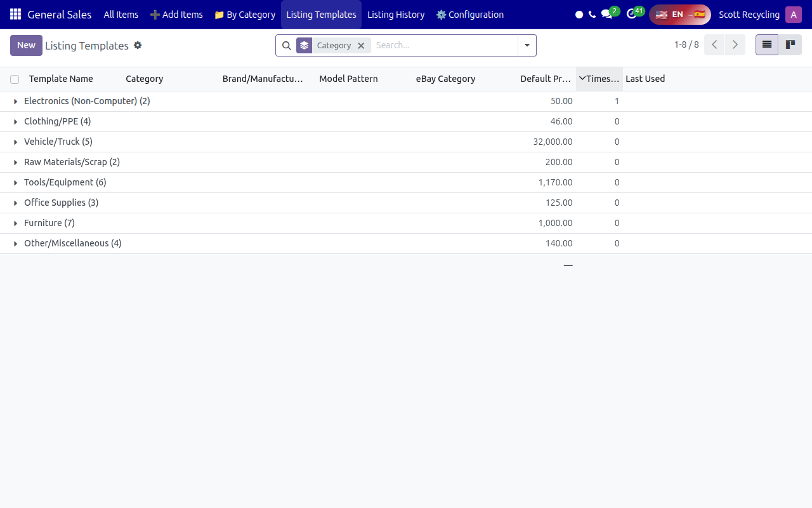Click the 1,170.00 Tools/Equipment total
The width and height of the screenshot is (812, 508).
[x=555, y=182]
